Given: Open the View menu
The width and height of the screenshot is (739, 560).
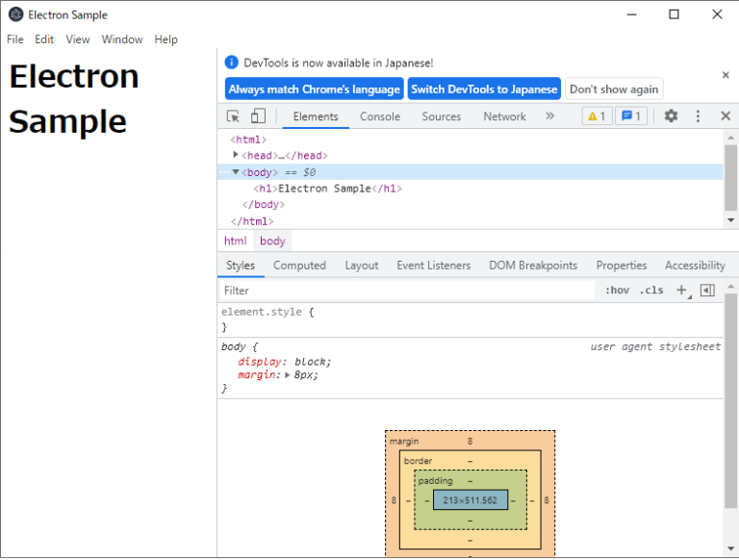Looking at the screenshot, I should click(78, 39).
